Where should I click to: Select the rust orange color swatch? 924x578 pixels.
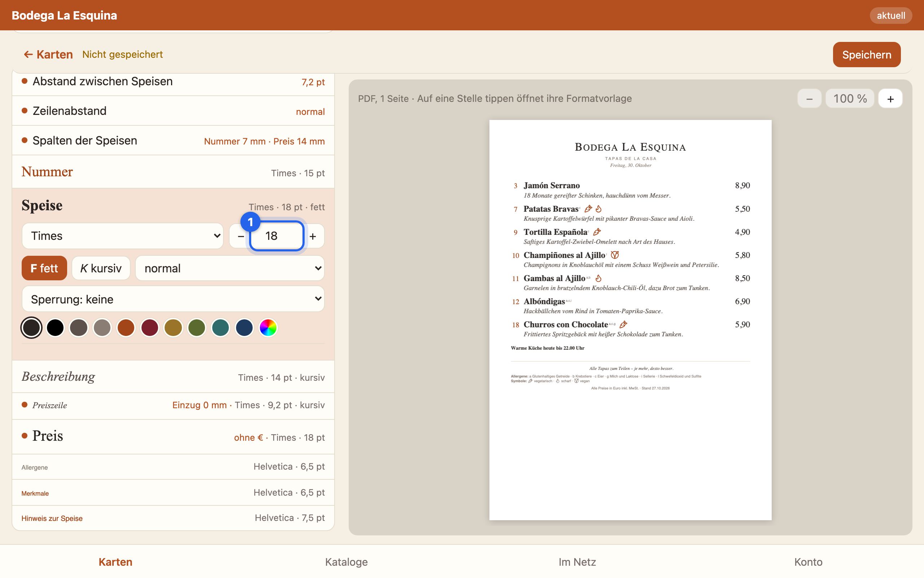(126, 328)
